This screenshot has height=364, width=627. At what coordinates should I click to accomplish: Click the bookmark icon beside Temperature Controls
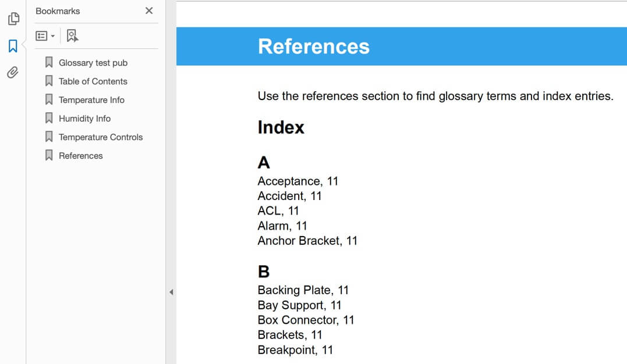(49, 137)
